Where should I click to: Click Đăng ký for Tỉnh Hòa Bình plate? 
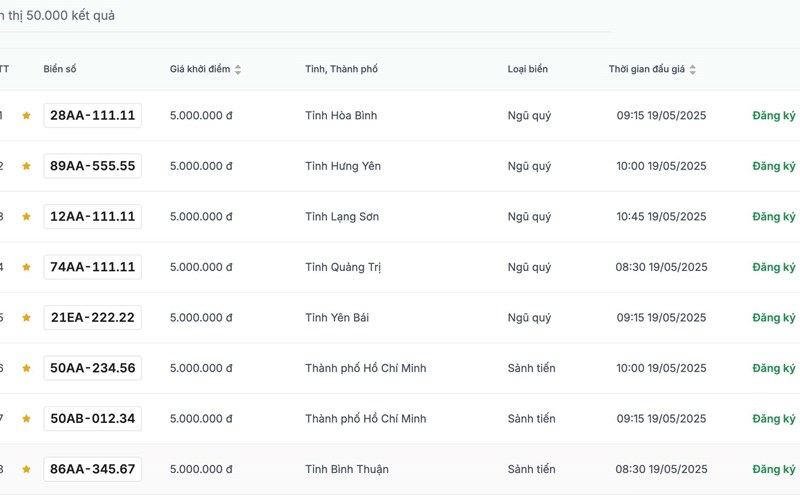pyautogui.click(x=774, y=116)
